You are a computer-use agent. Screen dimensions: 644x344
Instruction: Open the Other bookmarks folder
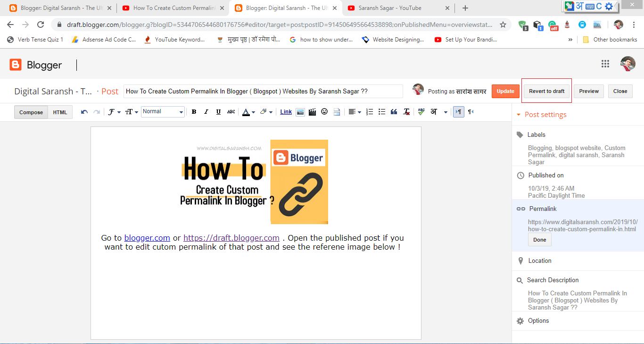(610, 40)
